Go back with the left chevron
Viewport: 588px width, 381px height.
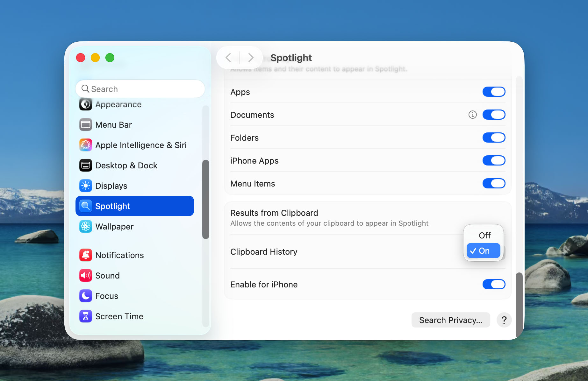pyautogui.click(x=228, y=58)
